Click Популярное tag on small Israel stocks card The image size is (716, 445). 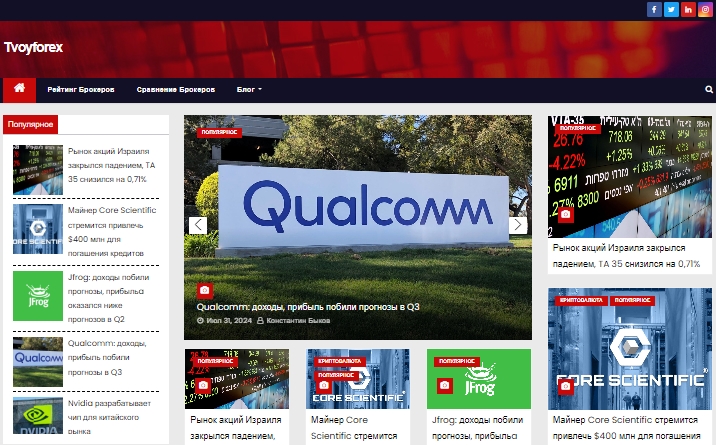(216, 361)
